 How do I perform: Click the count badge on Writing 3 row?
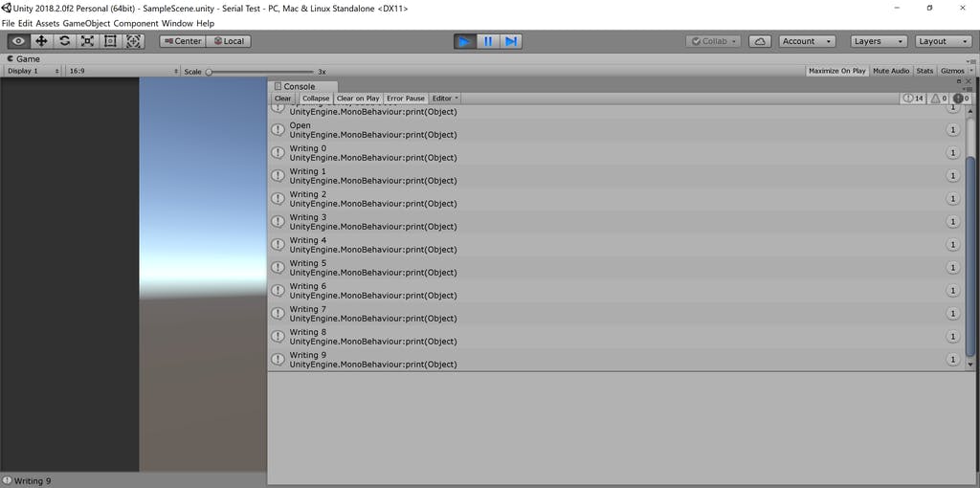tap(953, 222)
